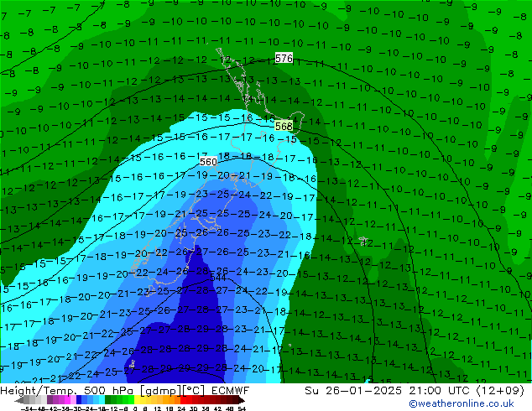Click the 576 height contour label

[x=284, y=59]
